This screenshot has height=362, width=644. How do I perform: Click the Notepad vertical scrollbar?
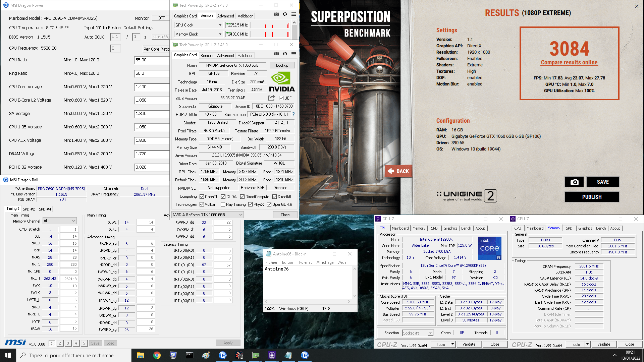click(355, 282)
